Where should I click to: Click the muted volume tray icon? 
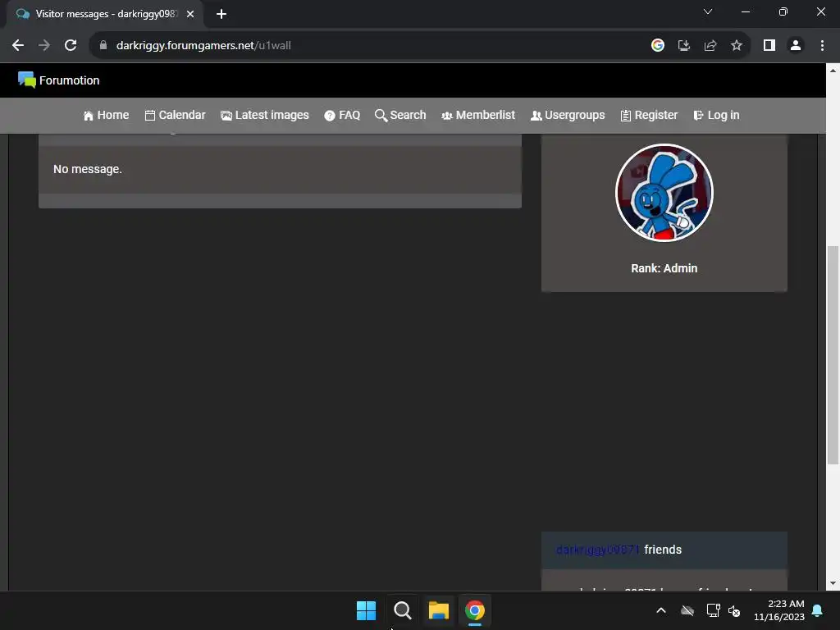734,610
